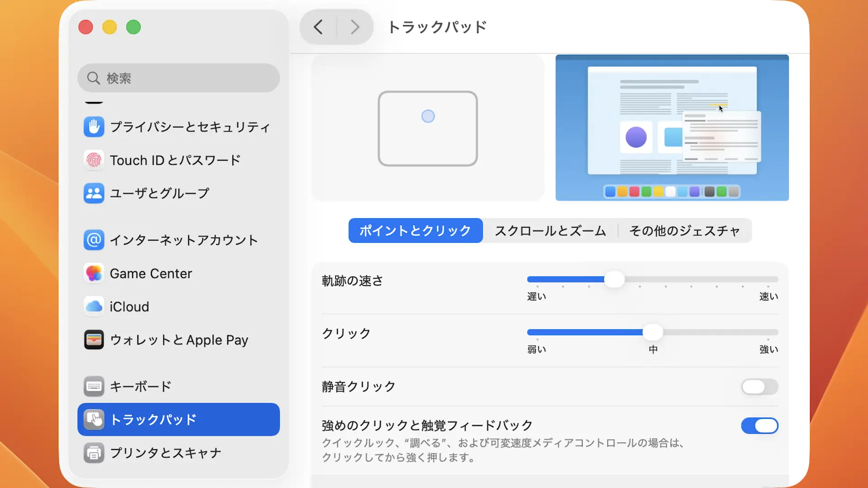The height and width of the screenshot is (488, 868).
Task: Switch to the スクロールとズーム tab
Action: pos(550,231)
